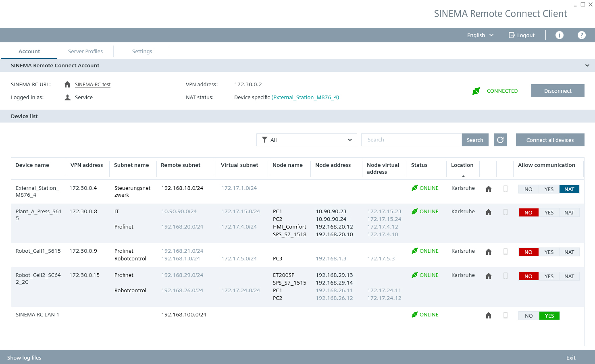Image resolution: width=595 pixels, height=364 pixels.
Task: Enable YES communication for Robot_Cell2_SC642_2C
Action: (x=549, y=276)
